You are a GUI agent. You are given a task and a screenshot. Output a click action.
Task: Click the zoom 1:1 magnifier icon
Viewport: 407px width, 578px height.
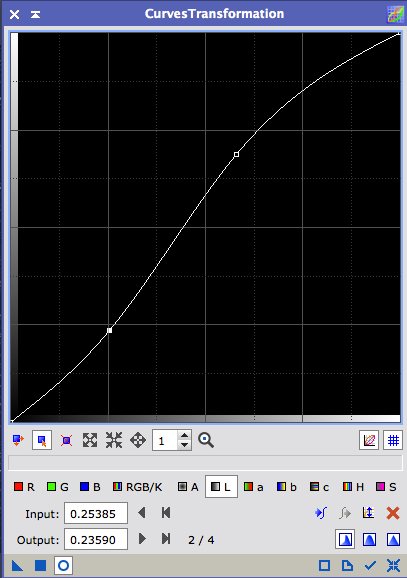(x=206, y=440)
